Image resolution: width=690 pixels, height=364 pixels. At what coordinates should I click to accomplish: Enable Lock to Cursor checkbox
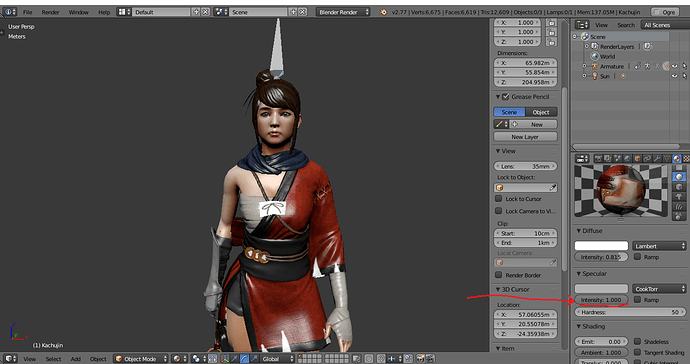499,199
